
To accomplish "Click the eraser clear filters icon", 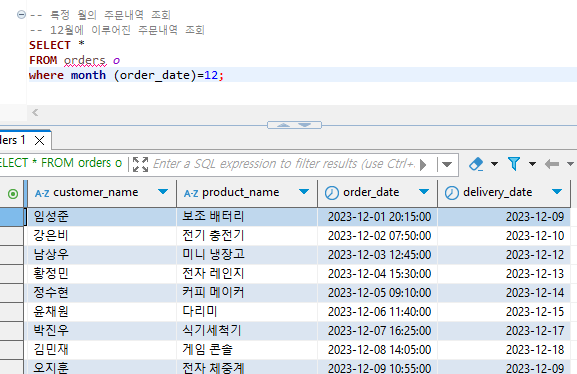I will (x=476, y=164).
